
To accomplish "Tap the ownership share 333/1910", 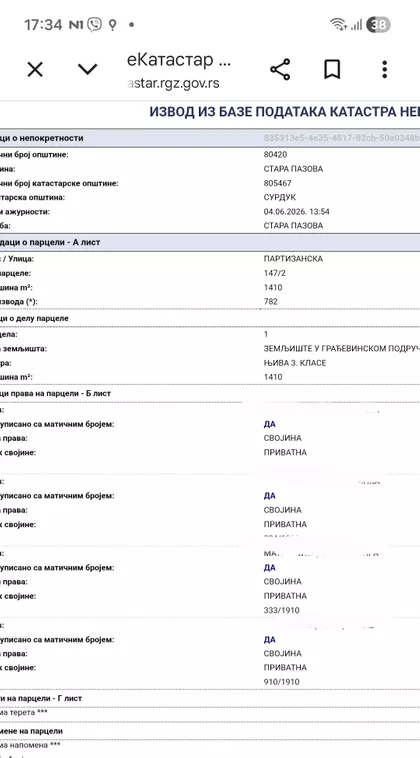I will pos(282,611).
